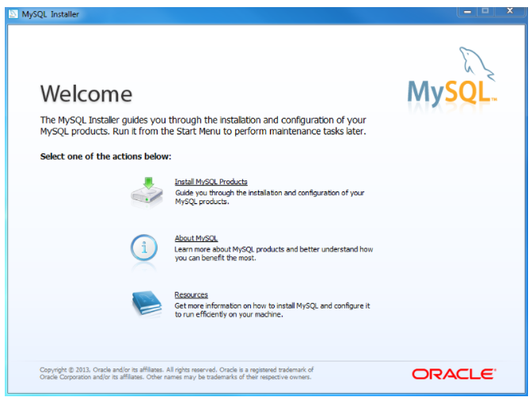
Task: Open the About MySQL link
Action: [x=196, y=238]
